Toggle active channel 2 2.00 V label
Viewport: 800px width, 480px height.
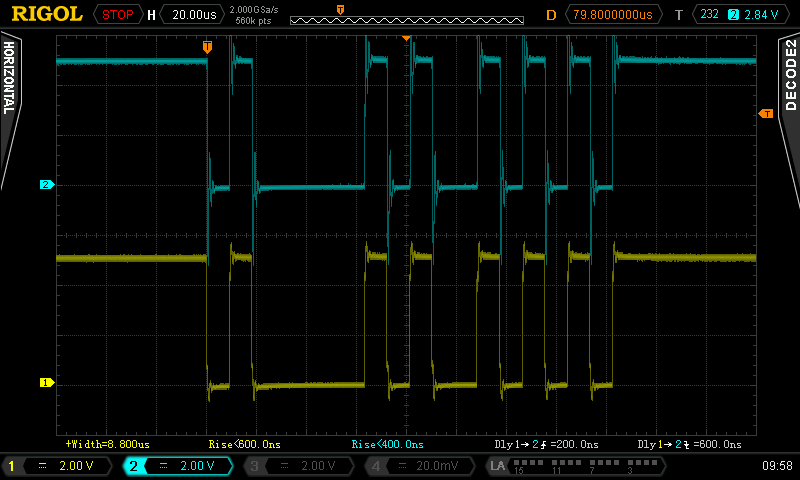178,466
